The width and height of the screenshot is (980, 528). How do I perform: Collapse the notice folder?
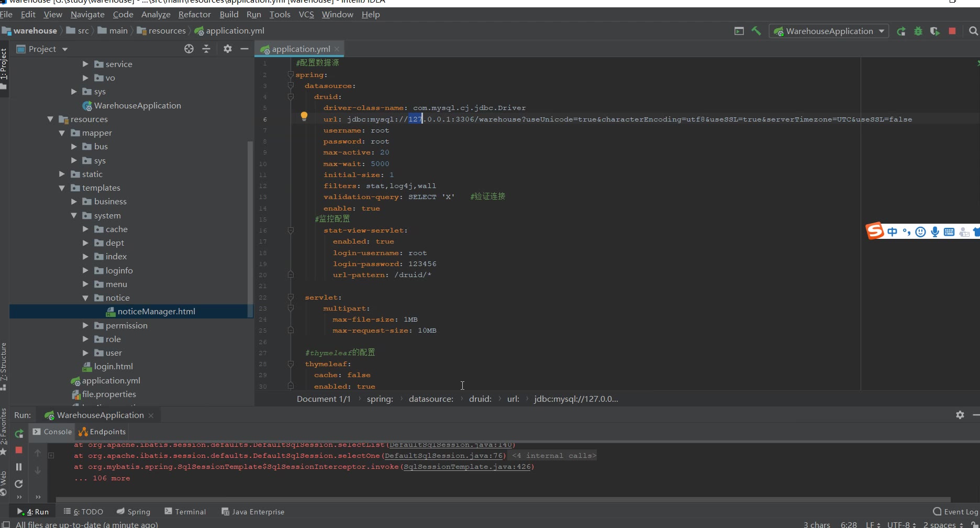pos(85,298)
